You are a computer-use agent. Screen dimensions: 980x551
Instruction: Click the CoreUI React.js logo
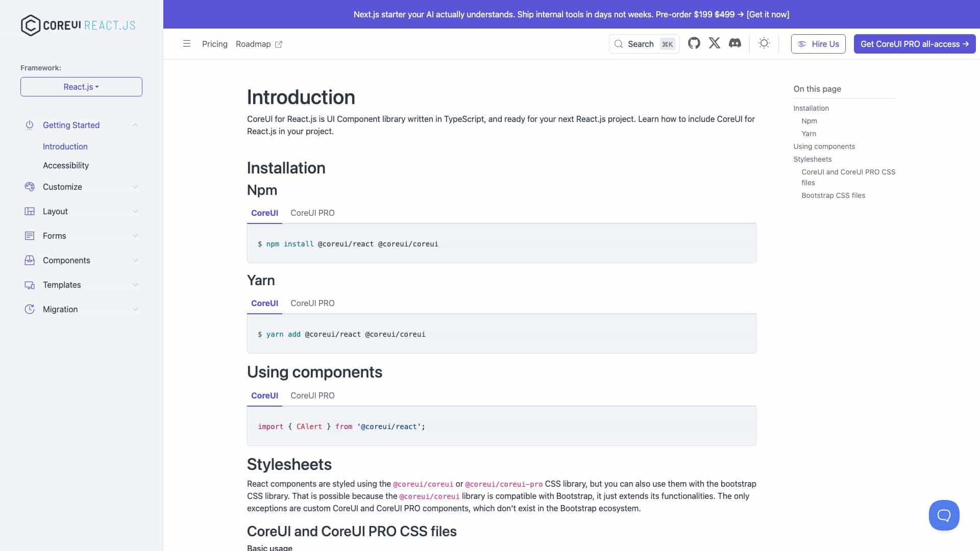pyautogui.click(x=78, y=25)
